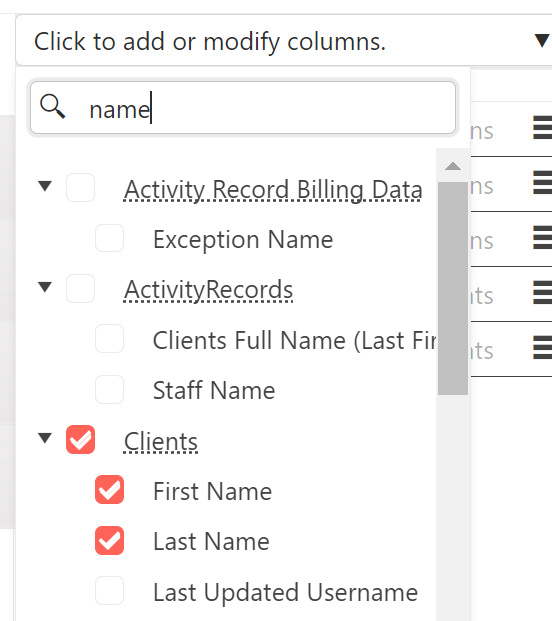Check the Exception Name checkbox

109,238
